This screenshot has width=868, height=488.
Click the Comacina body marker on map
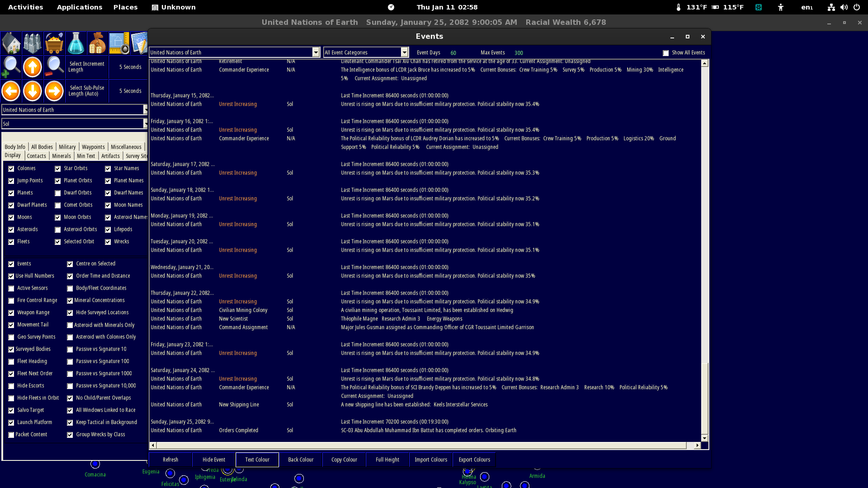95,464
